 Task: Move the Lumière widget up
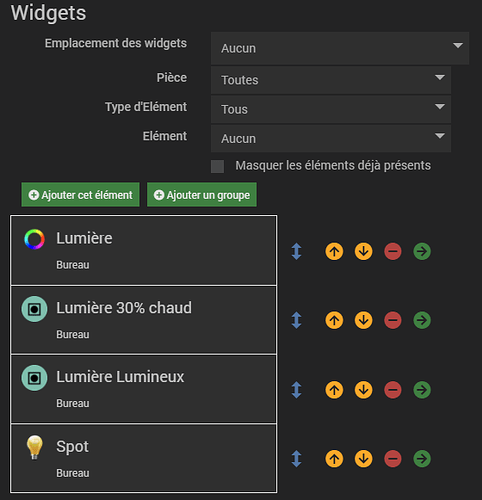click(334, 251)
